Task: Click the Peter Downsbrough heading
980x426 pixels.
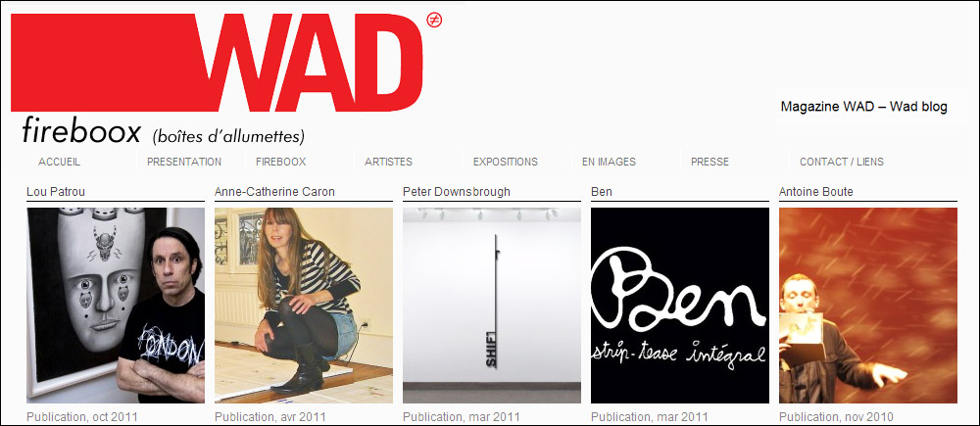Action: coord(457,192)
